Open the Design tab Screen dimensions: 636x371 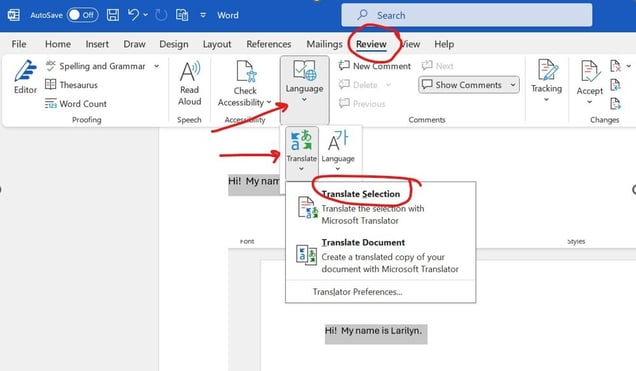[x=174, y=44]
